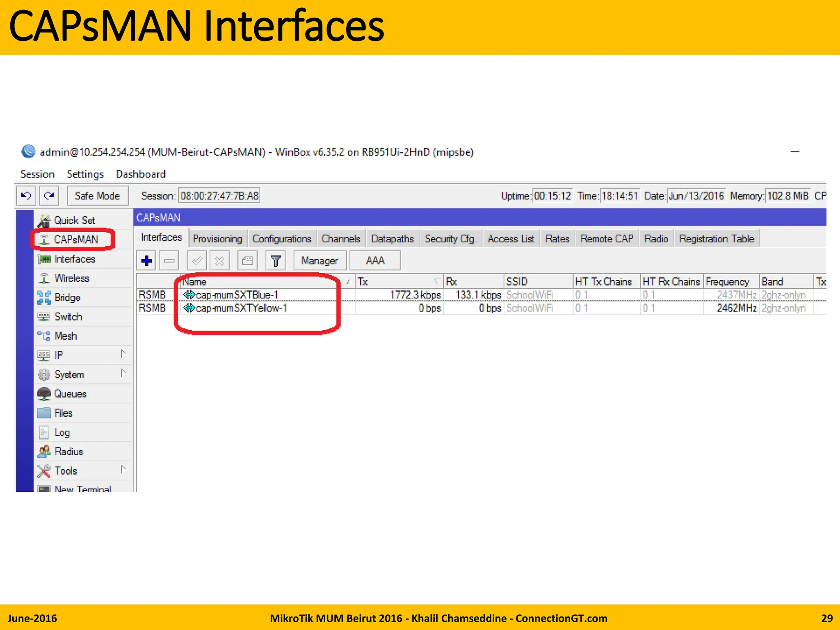Click the Manager button
Screen dimensions: 840x630
320,261
